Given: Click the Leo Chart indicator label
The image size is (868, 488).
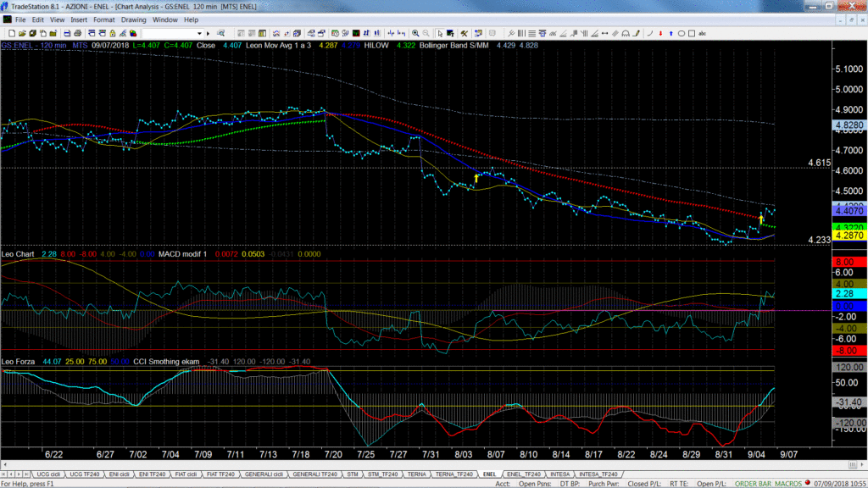Looking at the screenshot, I should coord(18,254).
